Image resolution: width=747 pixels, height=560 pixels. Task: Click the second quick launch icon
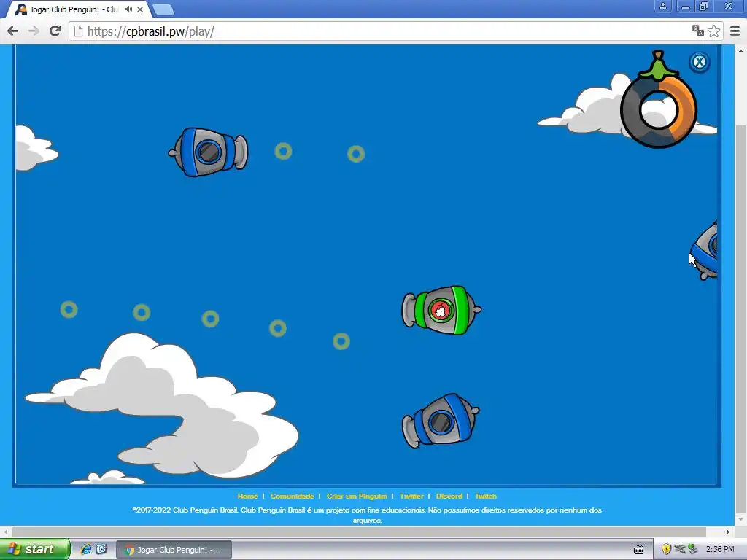[x=102, y=549]
